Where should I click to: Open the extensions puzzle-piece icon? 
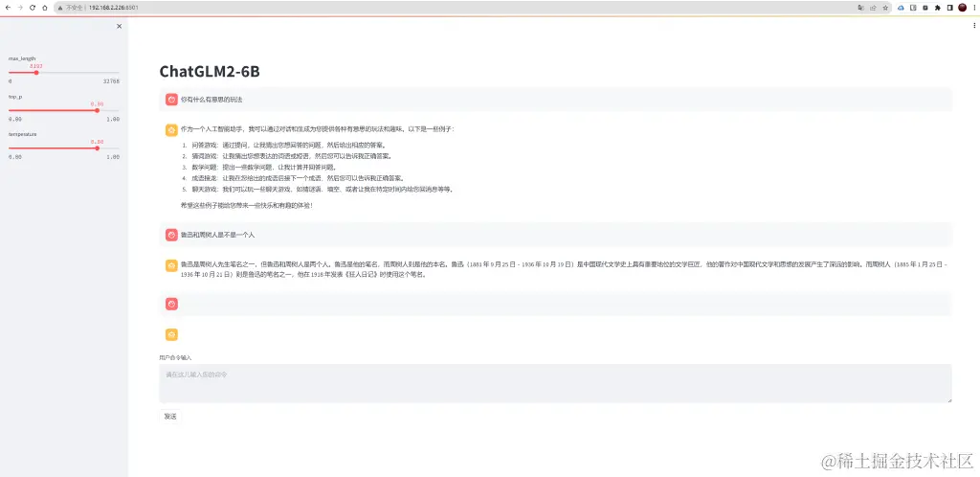coord(938,8)
